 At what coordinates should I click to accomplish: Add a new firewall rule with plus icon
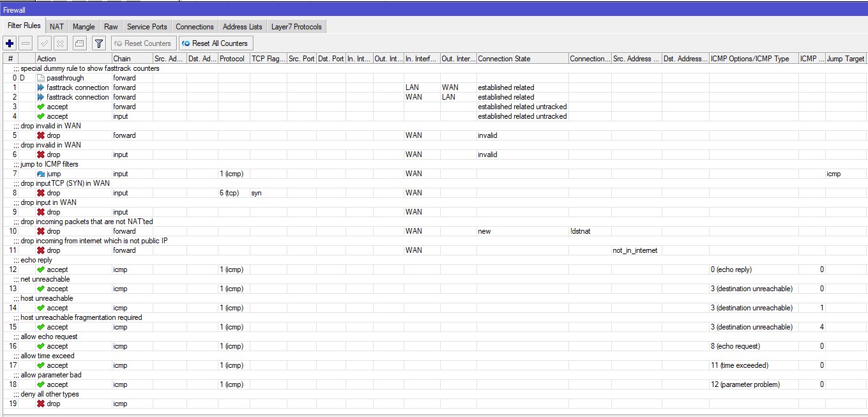pos(10,43)
